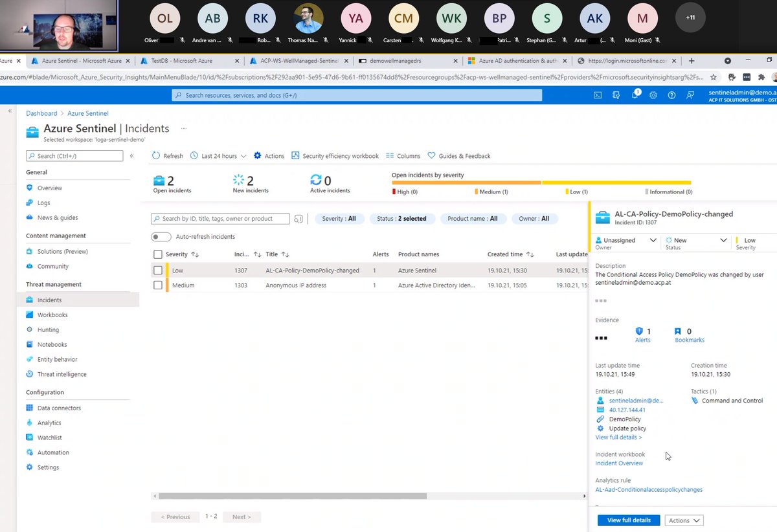Open the Columns chooser
Image resolution: width=777 pixels, height=532 pixels.
point(403,156)
